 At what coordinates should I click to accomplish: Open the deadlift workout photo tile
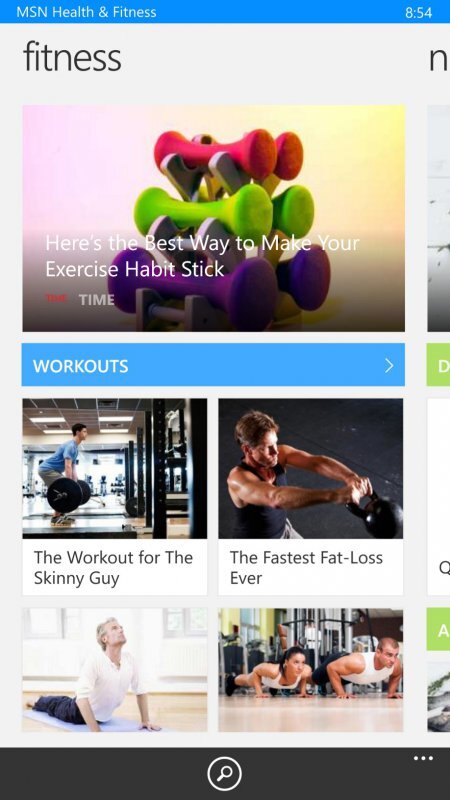pos(115,469)
